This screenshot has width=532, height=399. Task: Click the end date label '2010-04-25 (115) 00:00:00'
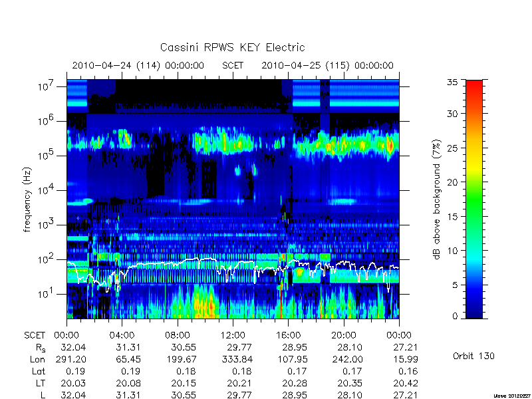pos(327,65)
